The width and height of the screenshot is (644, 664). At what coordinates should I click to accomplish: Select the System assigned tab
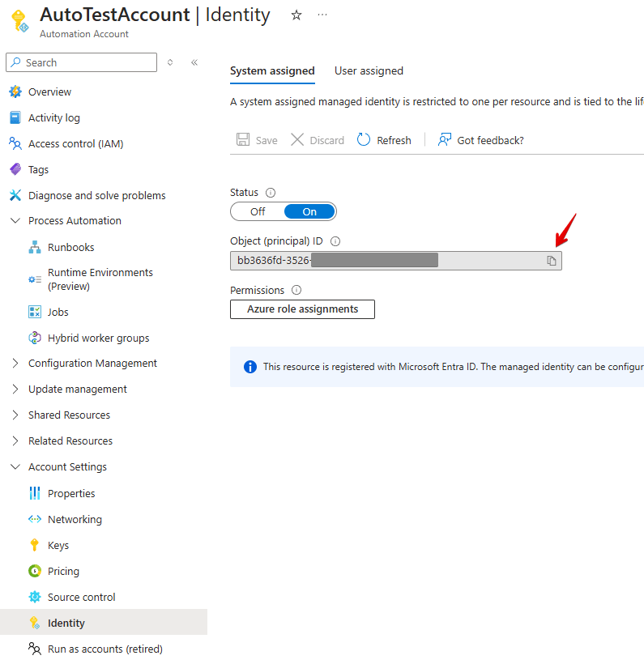point(272,71)
